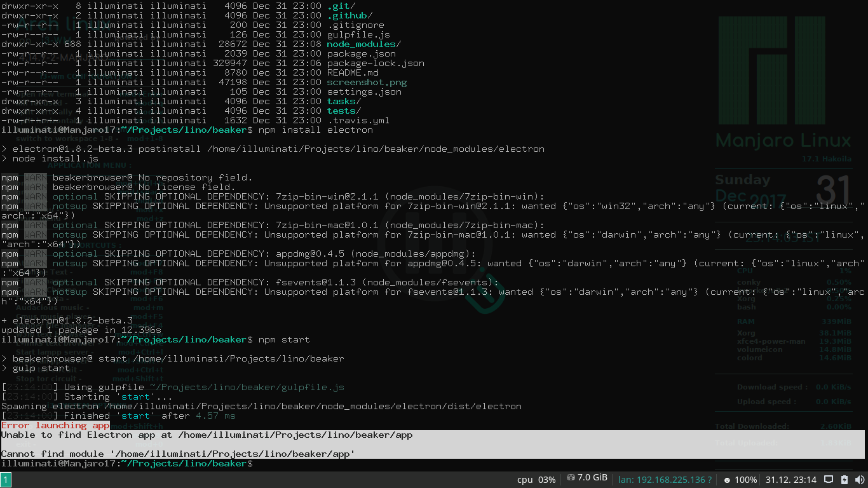Click the lan: 192.168.225.136 status entry
The height and width of the screenshot is (488, 868).
coord(665,480)
